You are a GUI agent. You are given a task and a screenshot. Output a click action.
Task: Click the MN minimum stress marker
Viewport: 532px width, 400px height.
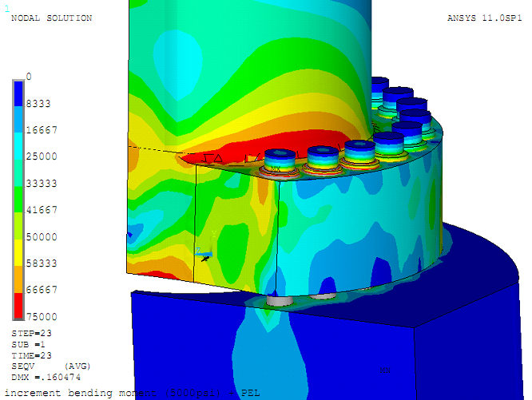point(385,370)
